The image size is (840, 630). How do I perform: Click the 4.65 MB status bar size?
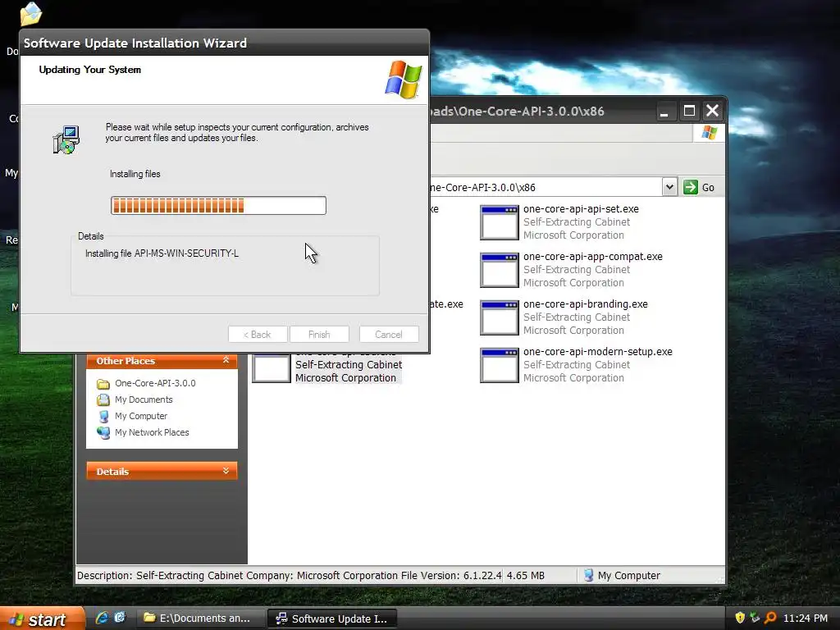click(526, 575)
